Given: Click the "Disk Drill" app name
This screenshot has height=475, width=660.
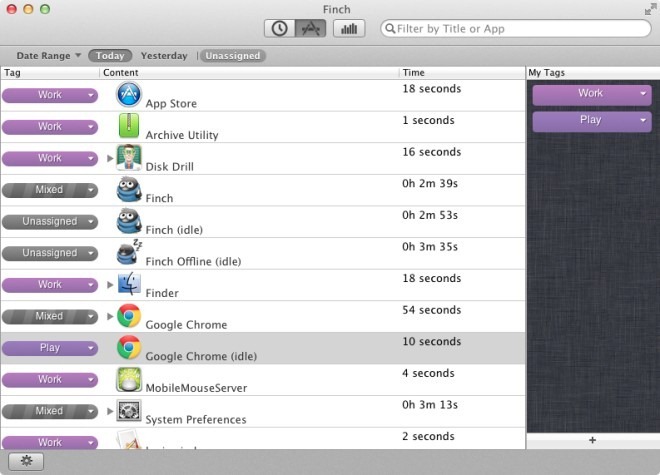Looking at the screenshot, I should (170, 167).
